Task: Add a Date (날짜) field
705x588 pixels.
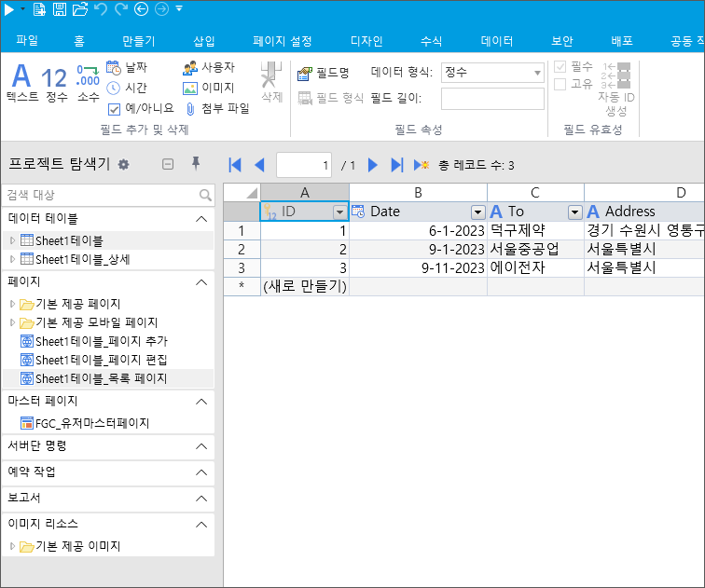Action: click(127, 67)
